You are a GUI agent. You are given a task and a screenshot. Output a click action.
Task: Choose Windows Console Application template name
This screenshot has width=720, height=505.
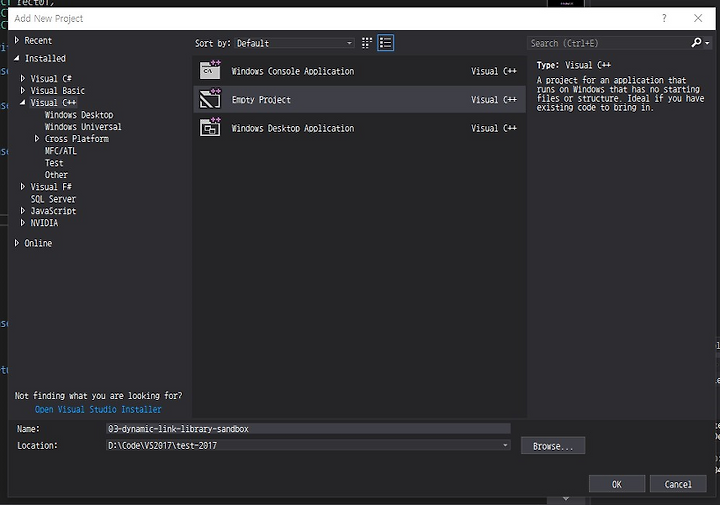[292, 71]
